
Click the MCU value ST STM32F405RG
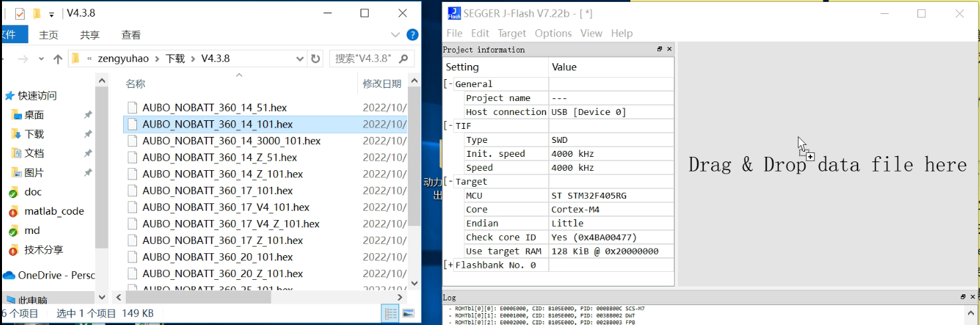point(611,195)
